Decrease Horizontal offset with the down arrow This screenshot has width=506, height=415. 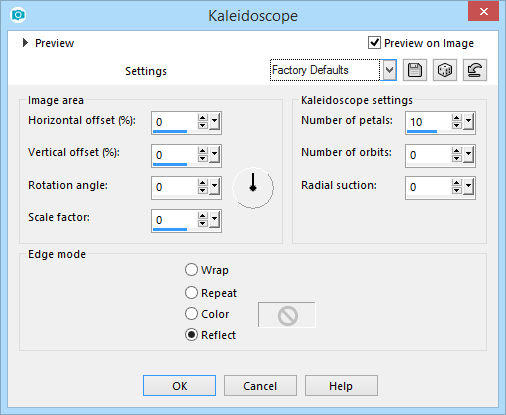pos(202,126)
